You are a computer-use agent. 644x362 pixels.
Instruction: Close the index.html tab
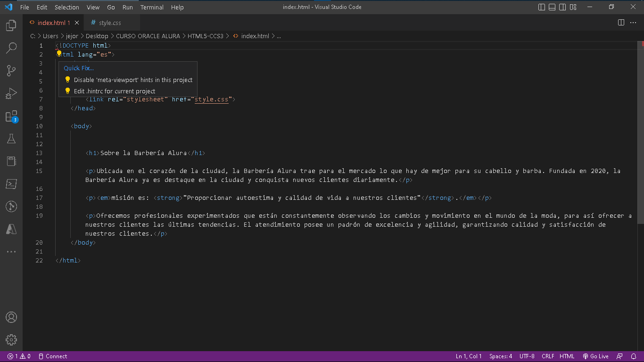click(x=77, y=23)
